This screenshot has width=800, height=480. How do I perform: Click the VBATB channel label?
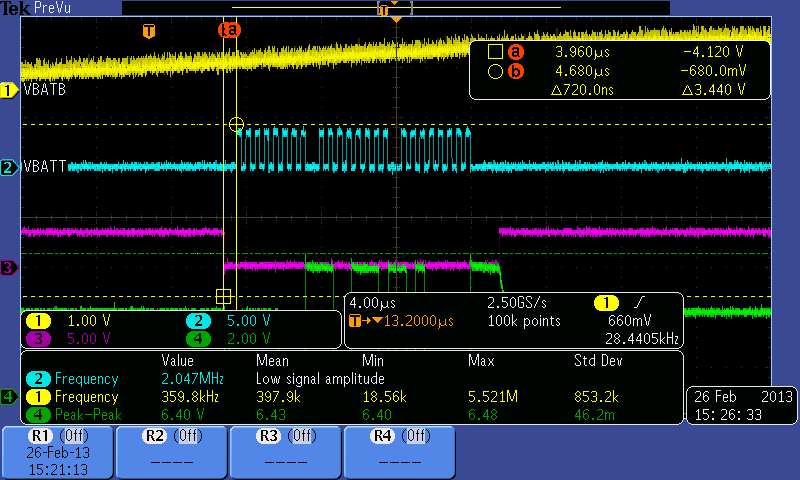pos(45,90)
